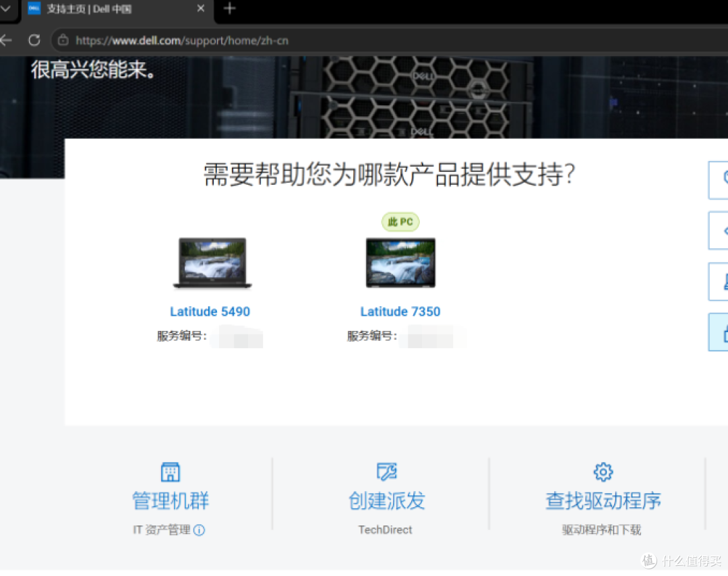
Task: Click the 创建派发 wrench icon
Action: pyautogui.click(x=387, y=471)
